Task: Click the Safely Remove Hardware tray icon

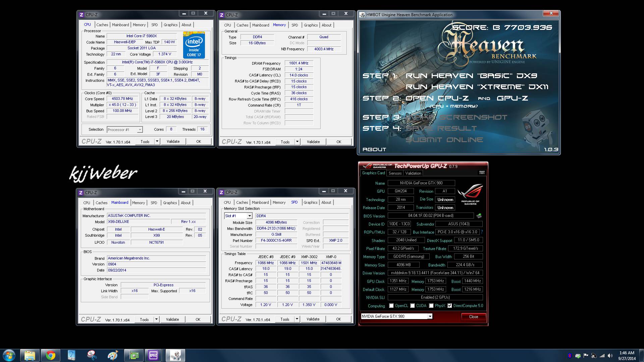Action: (578, 356)
